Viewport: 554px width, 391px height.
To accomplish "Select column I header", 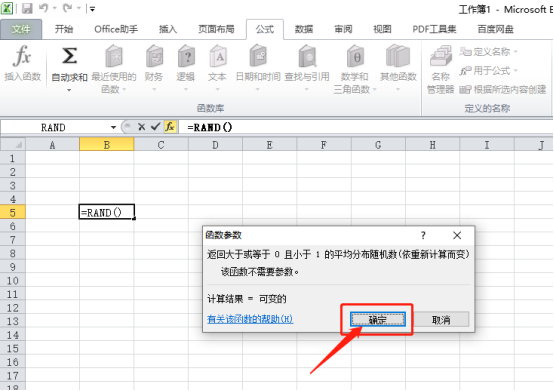I will point(487,145).
